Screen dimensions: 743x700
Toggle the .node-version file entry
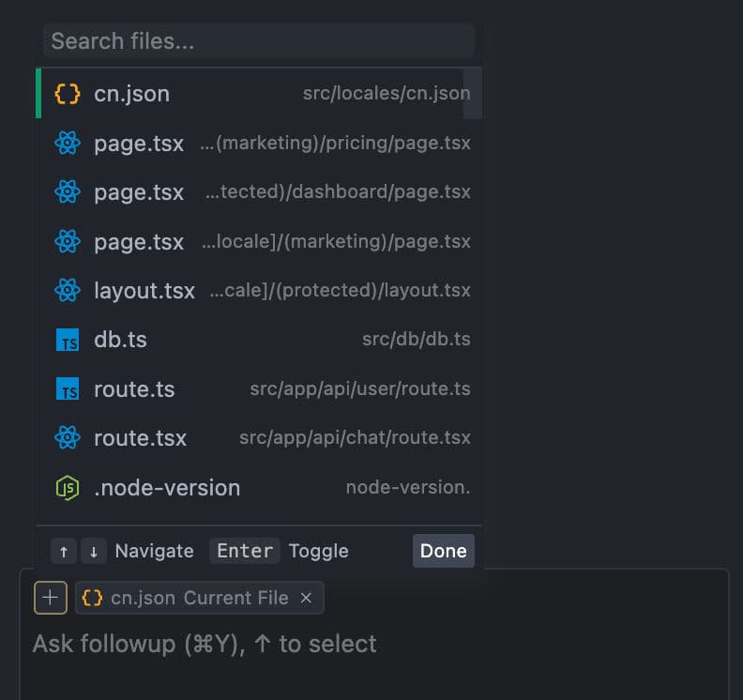[253, 488]
